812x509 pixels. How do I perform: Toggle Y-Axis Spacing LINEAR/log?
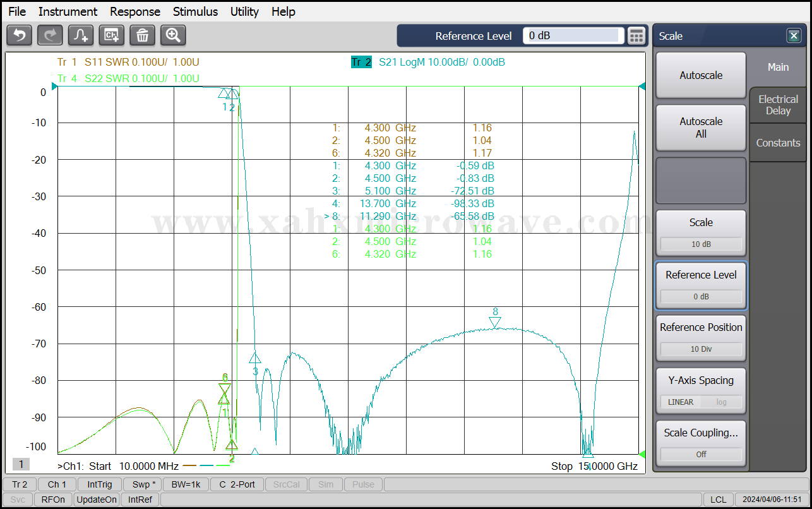[x=701, y=391]
